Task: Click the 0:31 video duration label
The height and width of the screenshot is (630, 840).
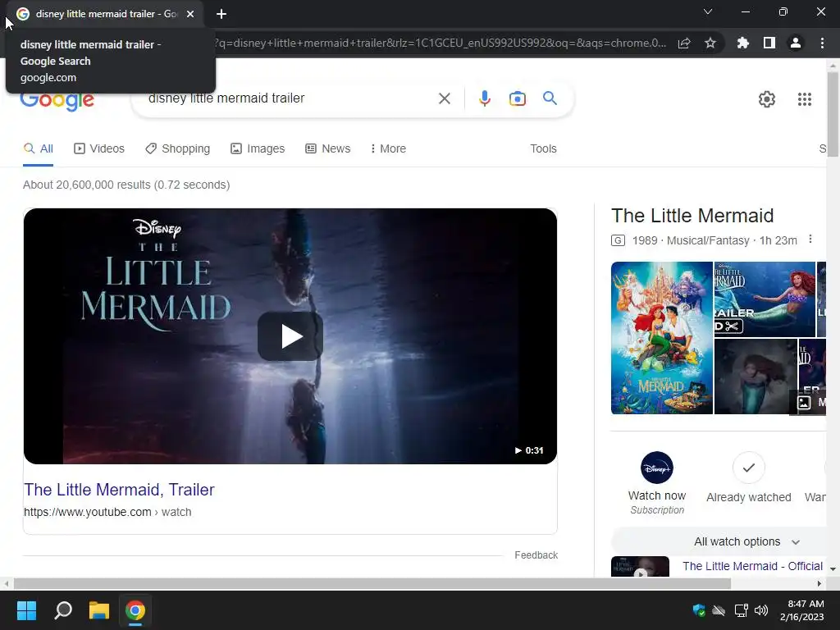Action: [x=529, y=450]
